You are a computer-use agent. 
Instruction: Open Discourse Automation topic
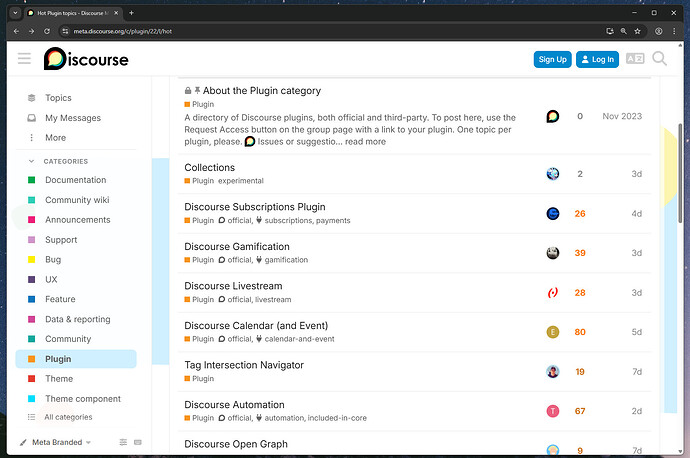tap(234, 405)
